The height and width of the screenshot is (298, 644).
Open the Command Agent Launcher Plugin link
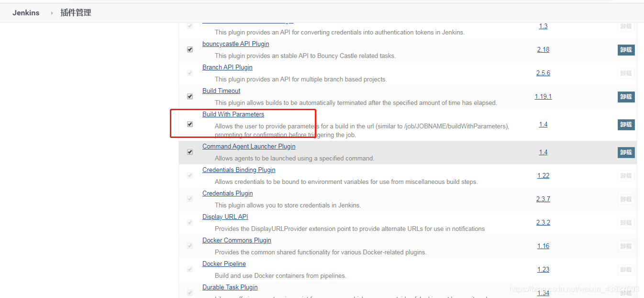(249, 146)
